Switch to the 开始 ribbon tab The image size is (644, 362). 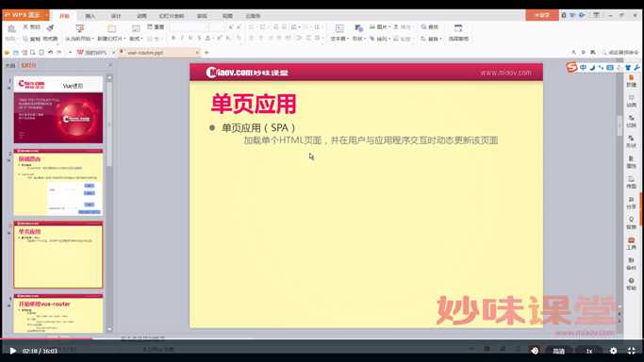click(x=64, y=16)
